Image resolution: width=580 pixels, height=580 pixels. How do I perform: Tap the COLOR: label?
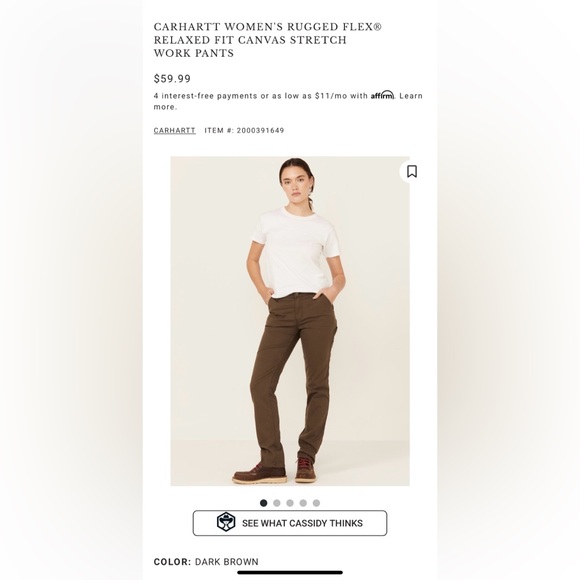click(x=172, y=562)
